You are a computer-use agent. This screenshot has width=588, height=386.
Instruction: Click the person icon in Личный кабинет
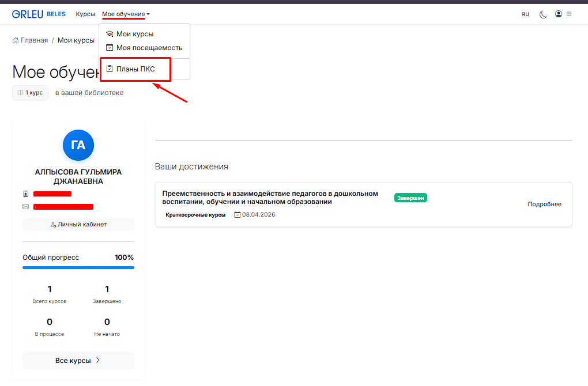[x=53, y=225]
